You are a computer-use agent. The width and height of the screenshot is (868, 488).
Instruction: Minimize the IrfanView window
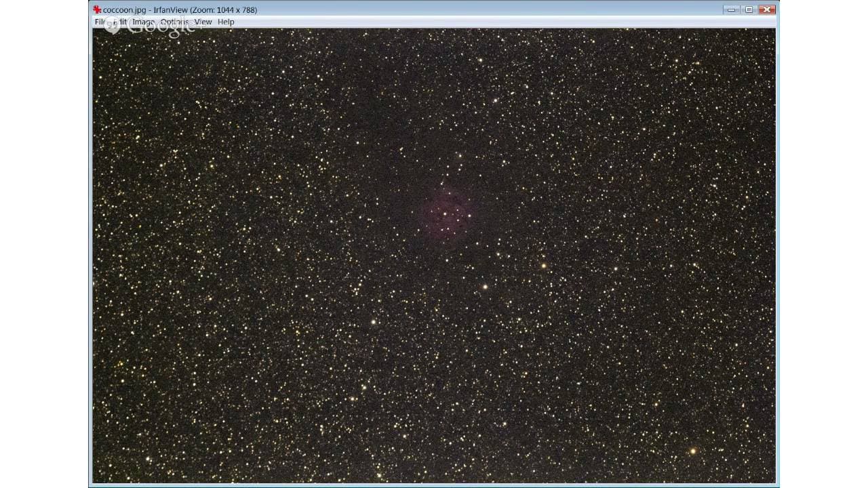click(x=731, y=9)
